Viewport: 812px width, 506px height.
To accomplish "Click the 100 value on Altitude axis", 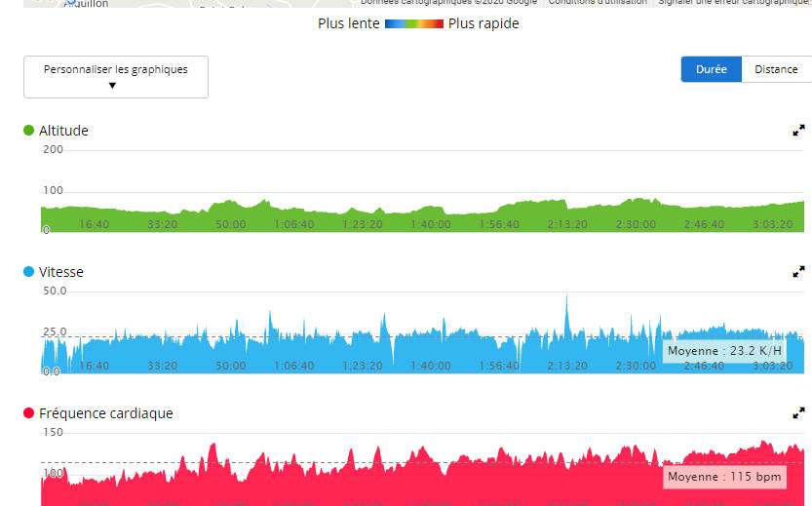I will coord(53,190).
